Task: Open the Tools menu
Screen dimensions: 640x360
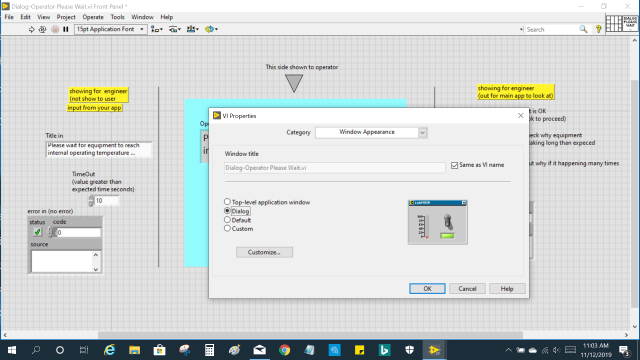Action: 118,17
